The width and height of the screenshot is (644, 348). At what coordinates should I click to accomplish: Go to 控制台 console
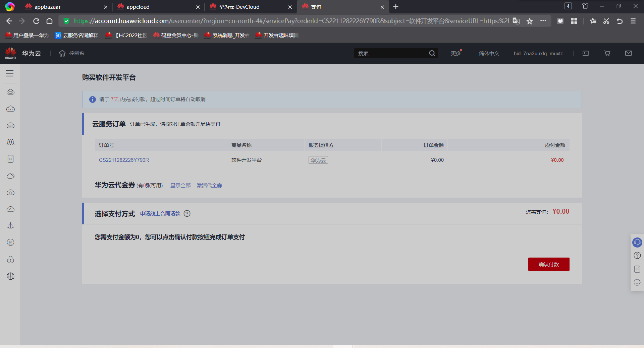72,53
